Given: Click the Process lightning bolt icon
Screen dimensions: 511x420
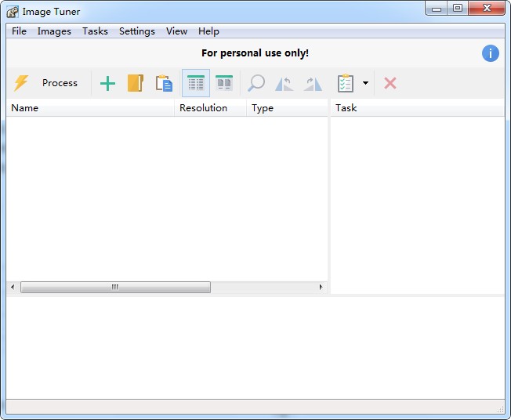Looking at the screenshot, I should point(21,83).
